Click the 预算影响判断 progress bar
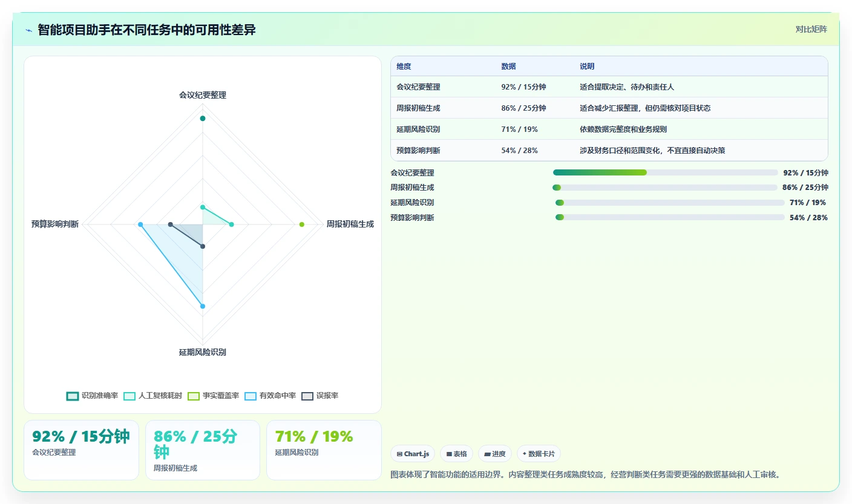Viewport: 852px width, 504px height. tap(670, 218)
